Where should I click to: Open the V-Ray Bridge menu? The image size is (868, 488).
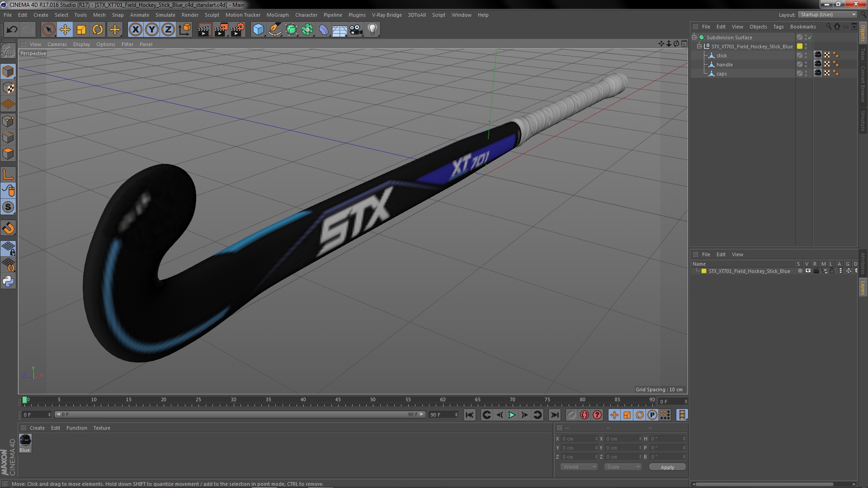(x=387, y=15)
